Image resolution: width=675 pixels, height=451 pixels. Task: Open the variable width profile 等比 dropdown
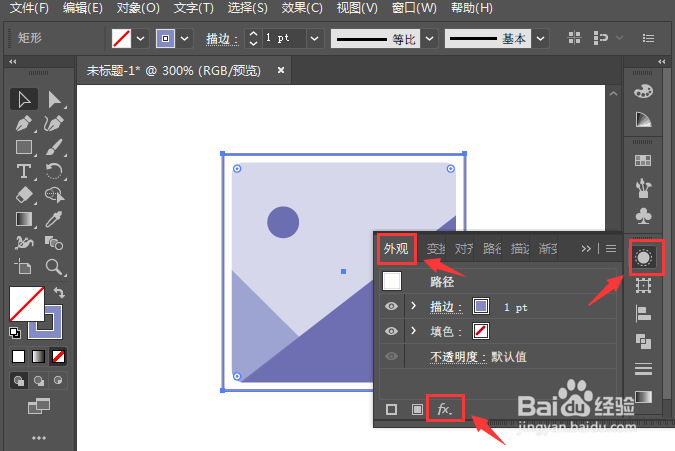tap(430, 38)
